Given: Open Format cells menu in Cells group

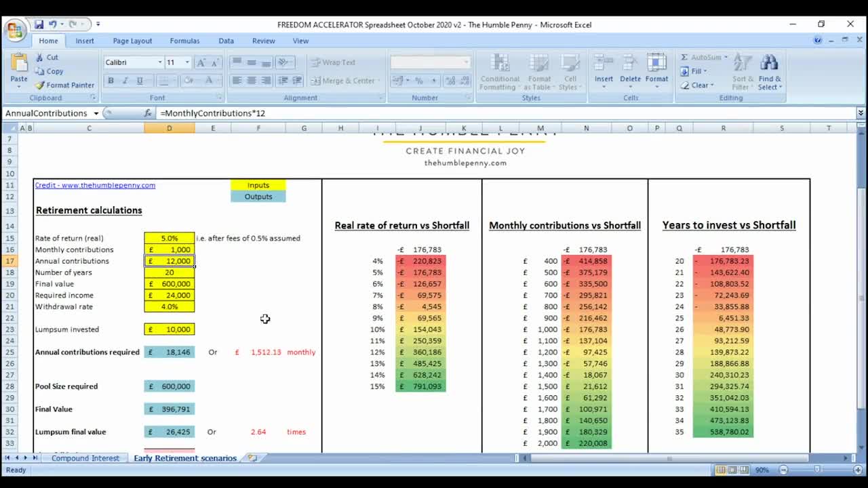Looking at the screenshot, I should pos(656,71).
